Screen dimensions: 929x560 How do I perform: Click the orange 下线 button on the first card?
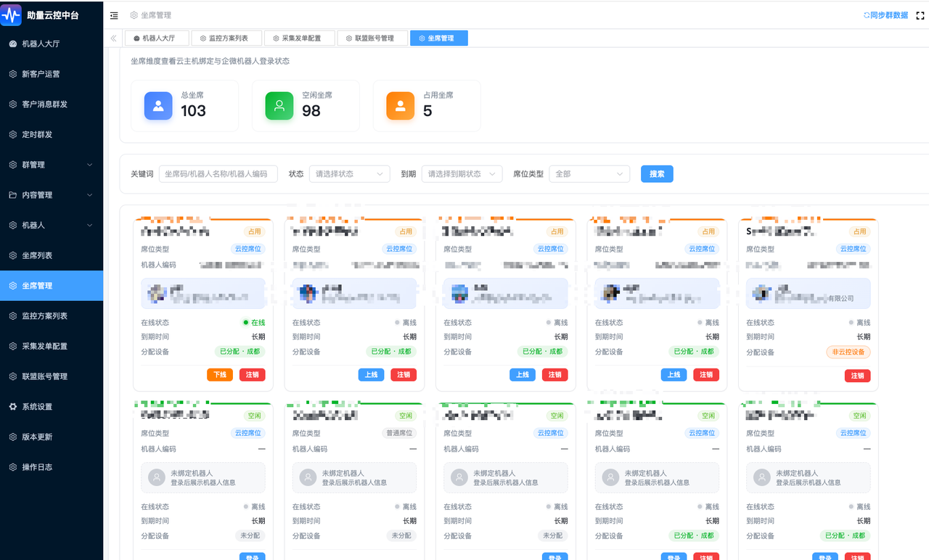pyautogui.click(x=220, y=375)
